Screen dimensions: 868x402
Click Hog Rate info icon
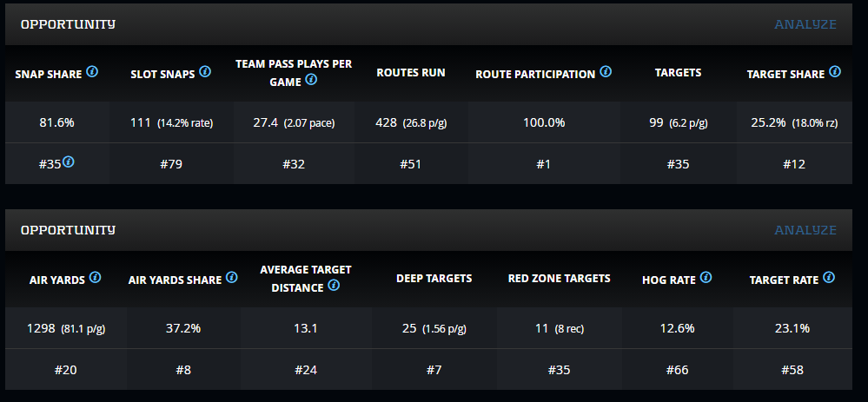click(x=706, y=278)
